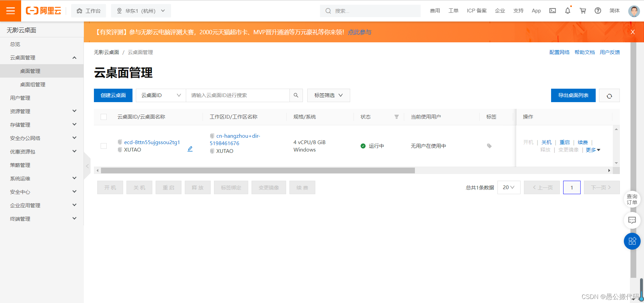Viewport: 644px width, 303px height.
Task: Click the hamburger menu icon beside Aliyun logo
Action: click(x=10, y=10)
